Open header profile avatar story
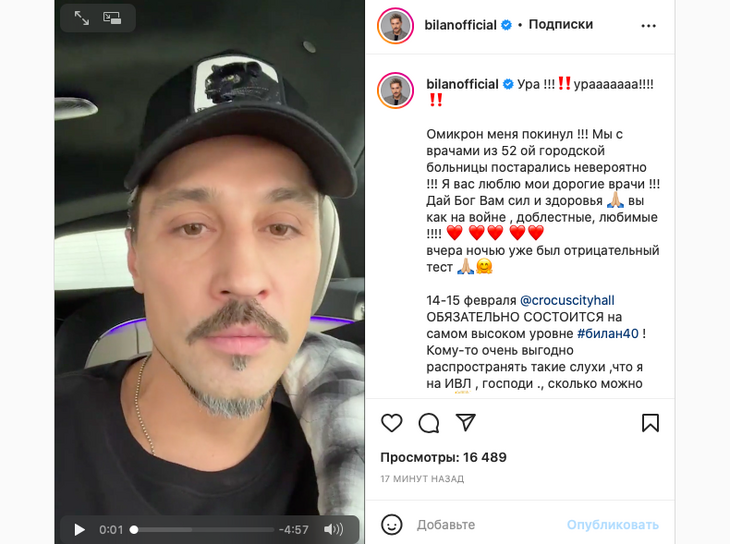The height and width of the screenshot is (544, 730). [x=396, y=26]
